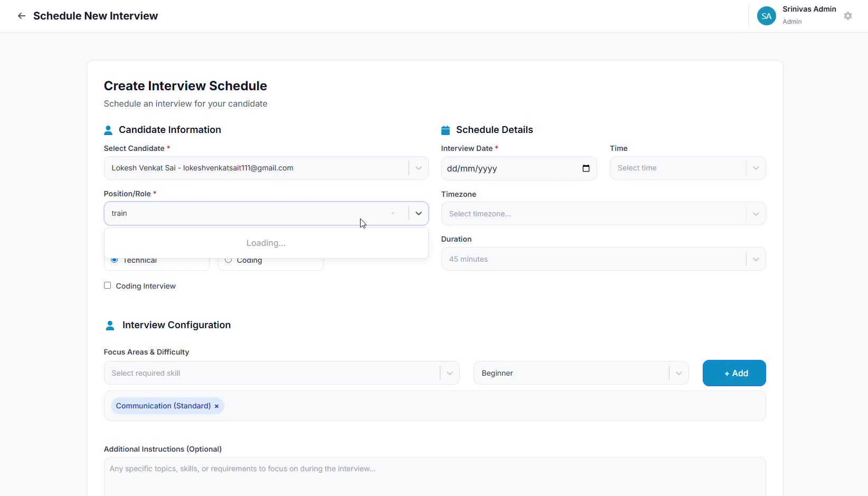Viewport: 868px width, 496px height.
Task: Click the Schedule Details calendar icon
Action: 446,130
